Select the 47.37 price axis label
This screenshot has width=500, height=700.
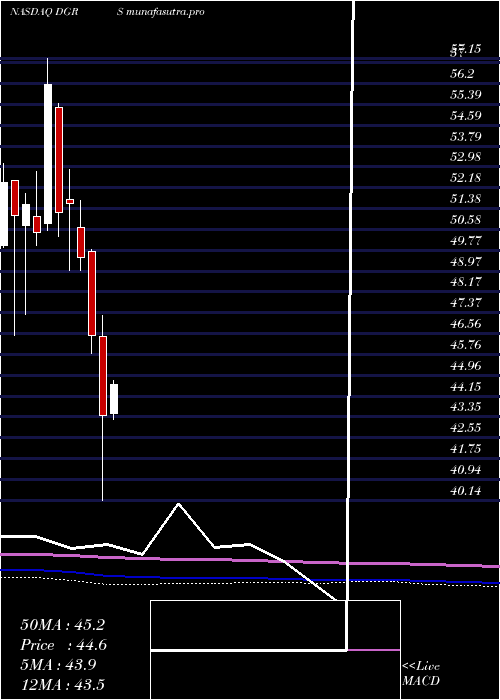465,303
